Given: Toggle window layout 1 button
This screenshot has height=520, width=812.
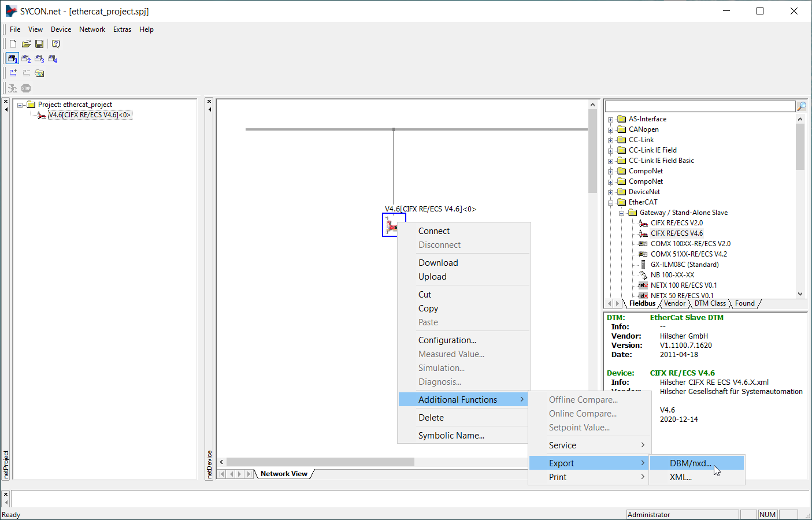Looking at the screenshot, I should [12, 59].
